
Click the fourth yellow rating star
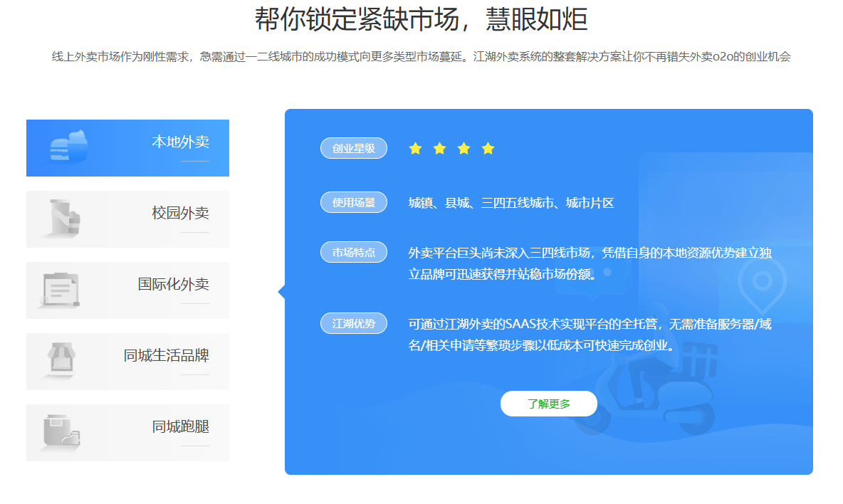pos(488,149)
